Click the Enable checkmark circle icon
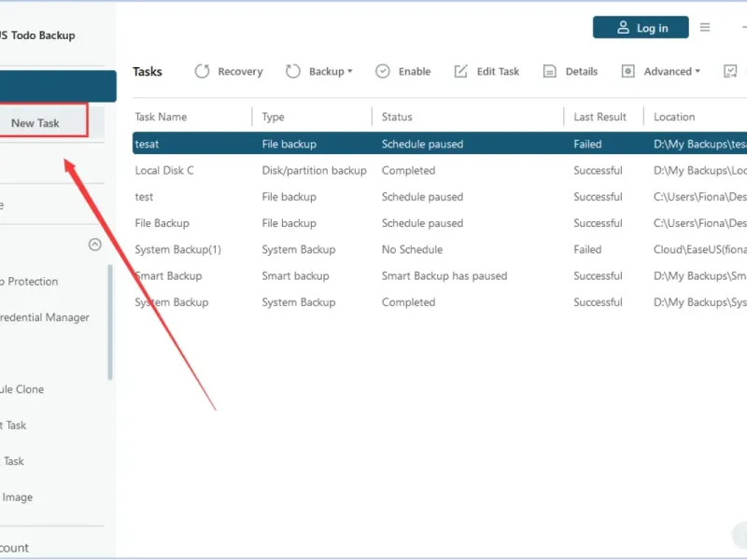Viewport: 747px width, 560px height. 383,72
